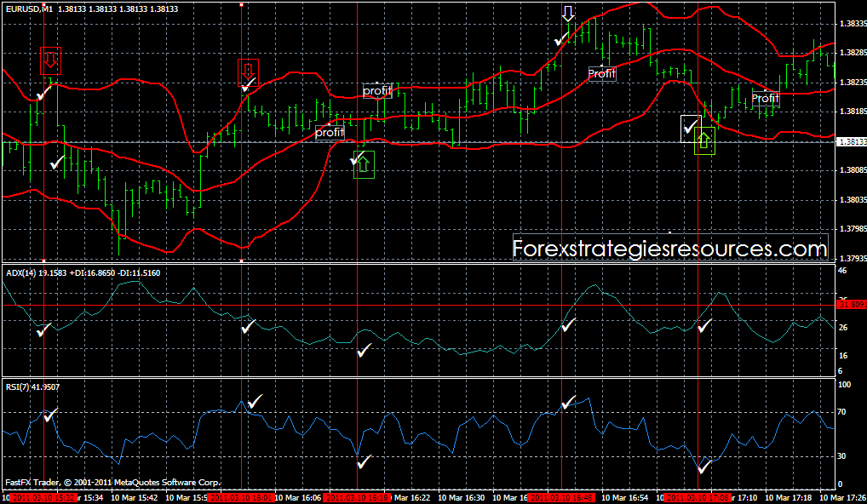Click the 1.38235 price axis label
The height and width of the screenshot is (504, 867).
[852, 82]
